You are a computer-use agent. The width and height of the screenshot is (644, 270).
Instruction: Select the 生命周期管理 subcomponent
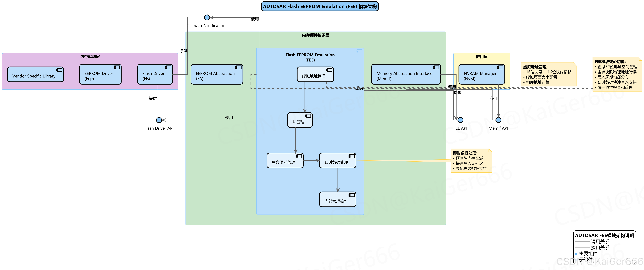click(x=285, y=161)
